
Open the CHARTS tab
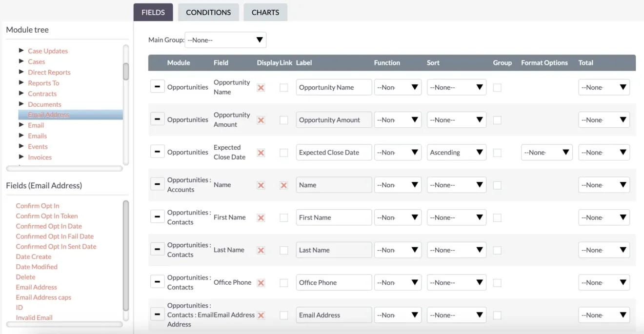coord(265,12)
